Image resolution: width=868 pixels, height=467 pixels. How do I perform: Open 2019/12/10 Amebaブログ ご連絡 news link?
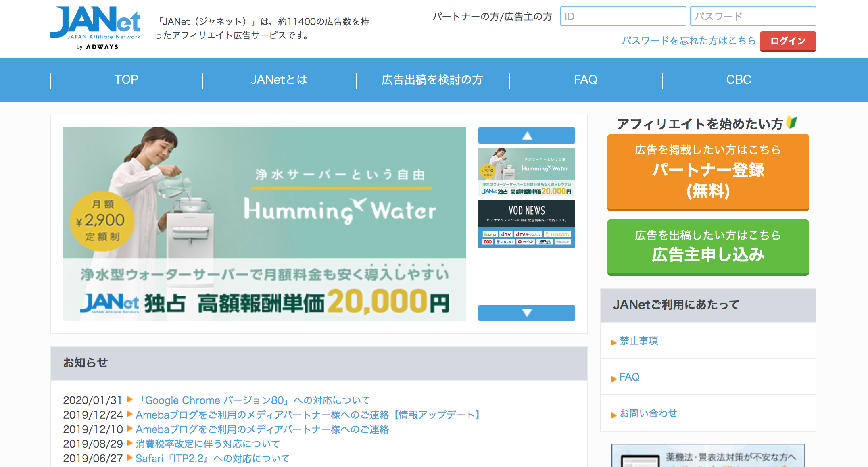262,429
